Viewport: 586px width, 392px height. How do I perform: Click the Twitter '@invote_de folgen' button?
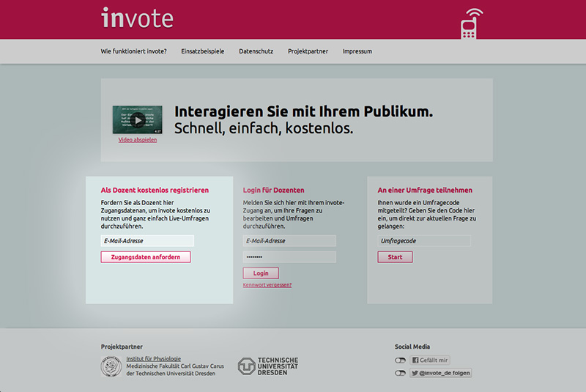pos(440,373)
